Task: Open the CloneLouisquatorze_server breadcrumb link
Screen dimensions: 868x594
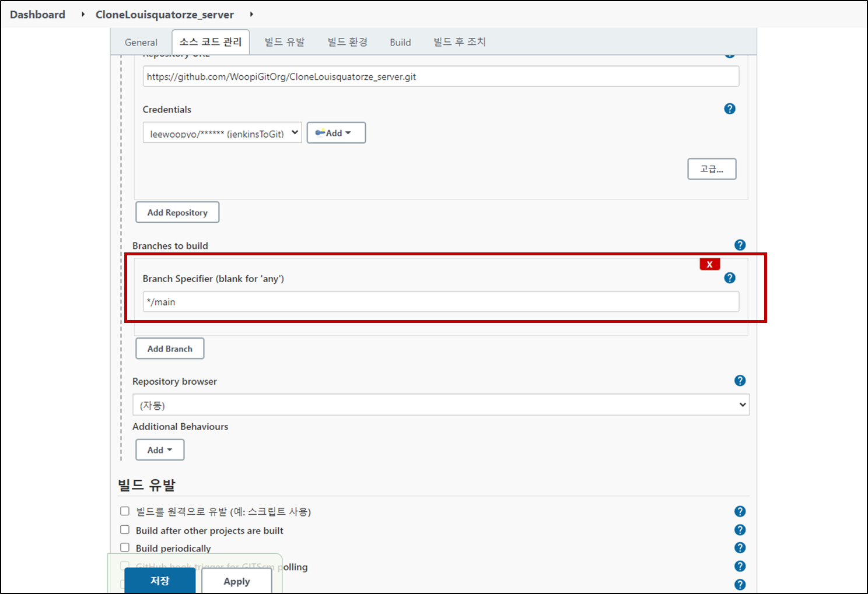Action: pos(164,15)
